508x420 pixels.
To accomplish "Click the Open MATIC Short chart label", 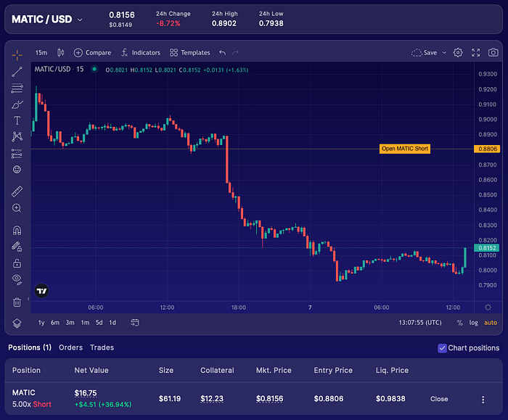I will point(405,149).
